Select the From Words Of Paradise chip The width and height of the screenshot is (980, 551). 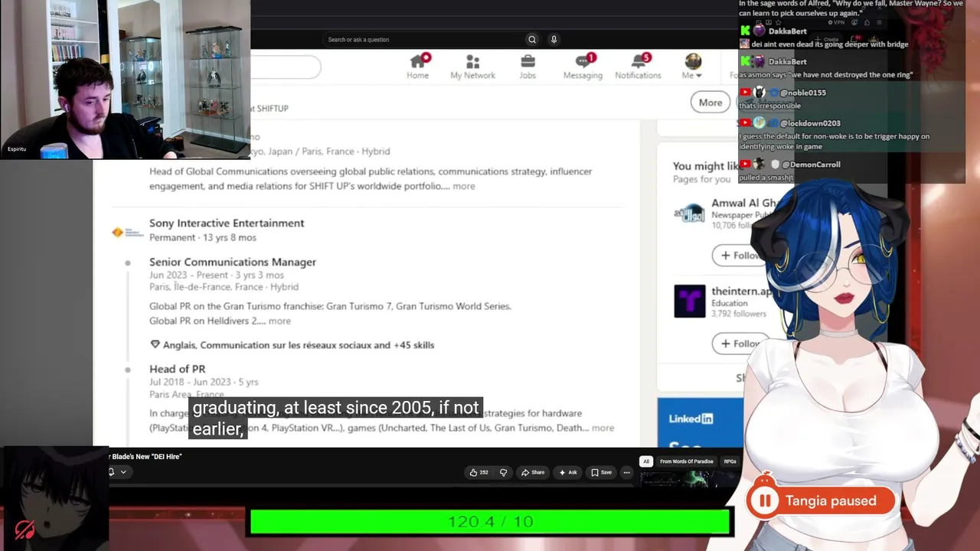tap(687, 461)
